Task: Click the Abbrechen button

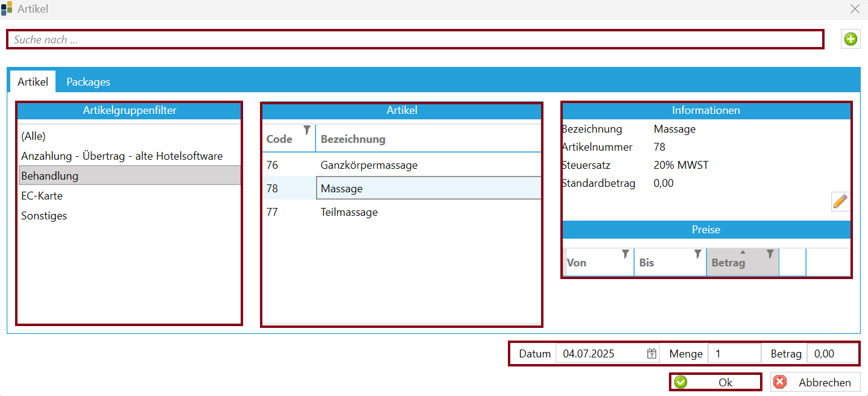Action: (x=815, y=382)
